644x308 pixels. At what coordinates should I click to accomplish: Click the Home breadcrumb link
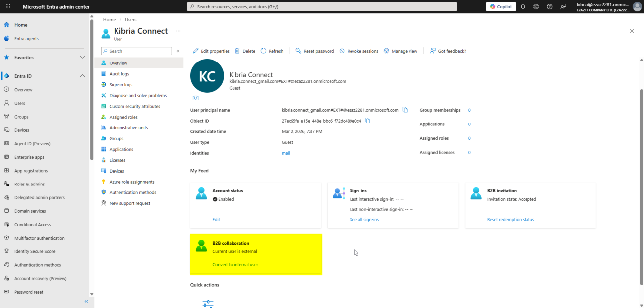tap(110, 19)
